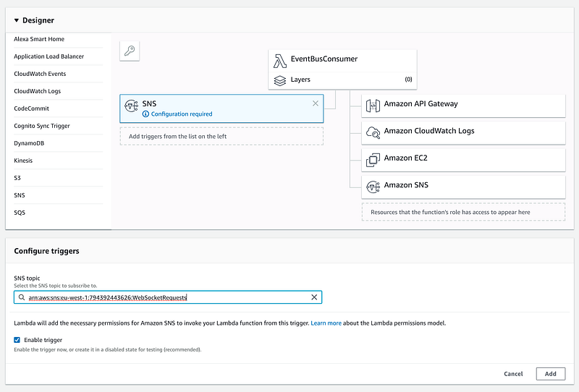Add SNS trigger from left list
Image resolution: width=579 pixels, height=392 pixels.
pos(20,195)
